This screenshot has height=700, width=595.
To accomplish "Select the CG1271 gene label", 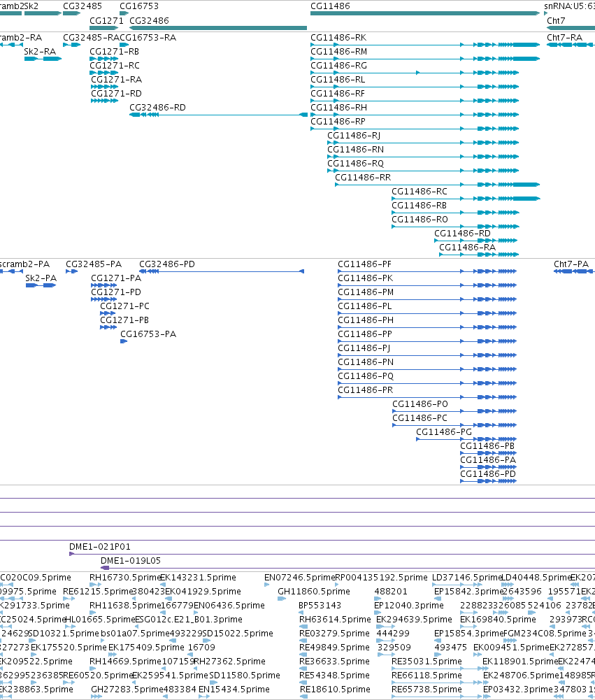I will [x=106, y=21].
